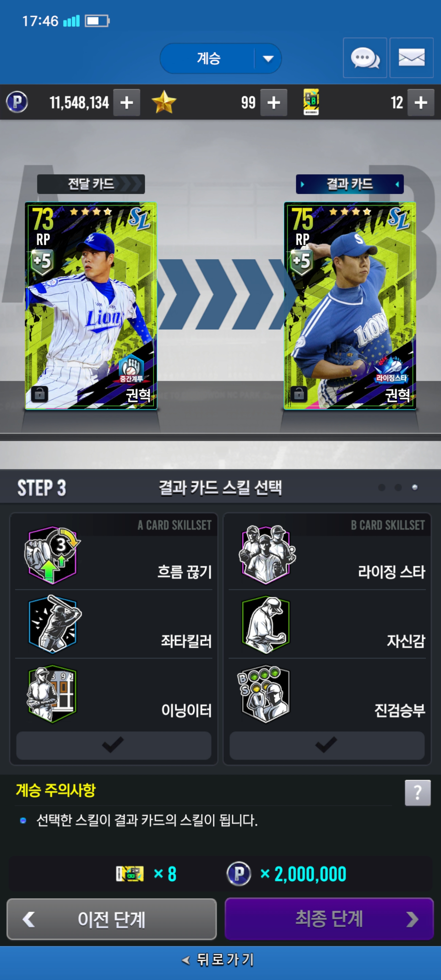Screen dimensions: 441x980
Task: Tap 뒤로가기 at the bottom
Action: 218,960
